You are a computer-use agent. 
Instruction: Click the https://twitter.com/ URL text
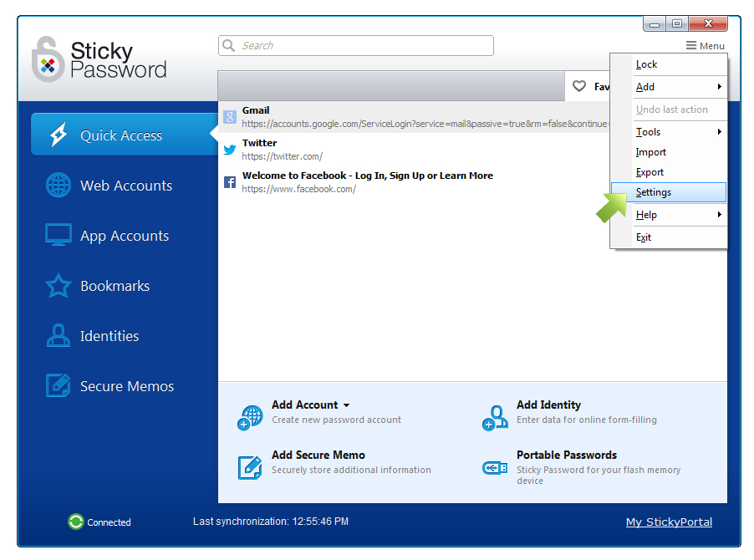(x=283, y=156)
